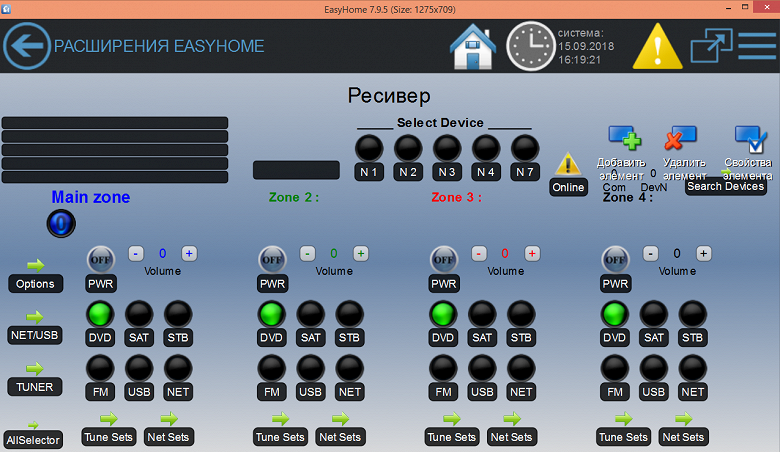
Task: Select USB input in Main zone
Action: click(x=139, y=368)
